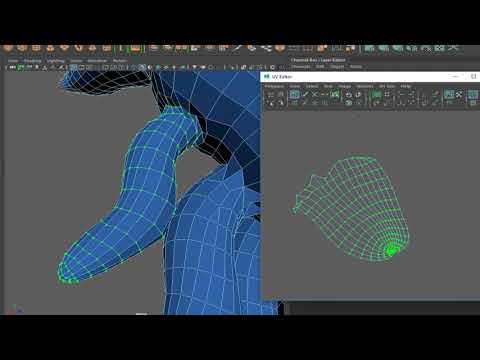This screenshot has height=360, width=480.
Task: Toggle the green icon near the viewport toolbar start
Action: tap(21, 67)
